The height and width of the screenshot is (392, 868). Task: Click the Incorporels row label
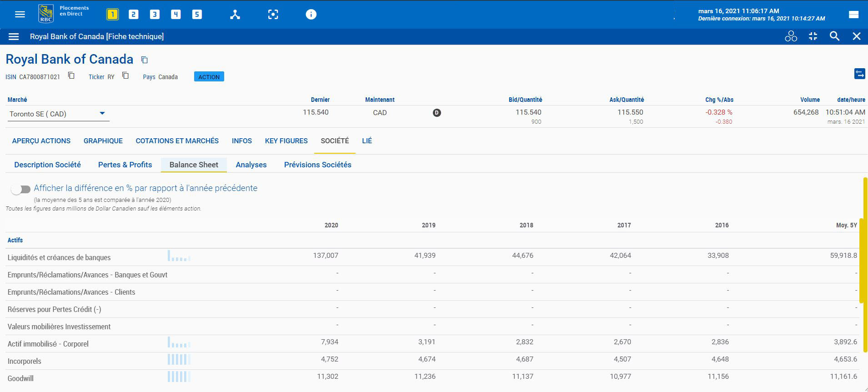[25, 361]
